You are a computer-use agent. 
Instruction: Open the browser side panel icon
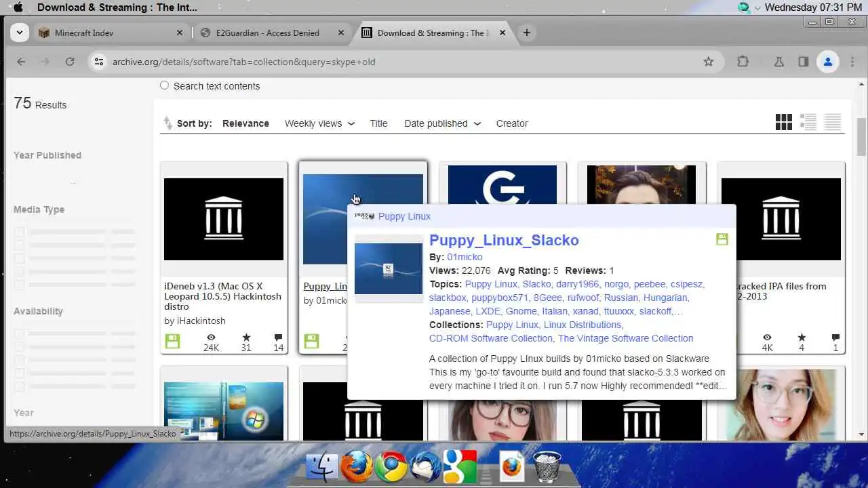click(x=803, y=62)
